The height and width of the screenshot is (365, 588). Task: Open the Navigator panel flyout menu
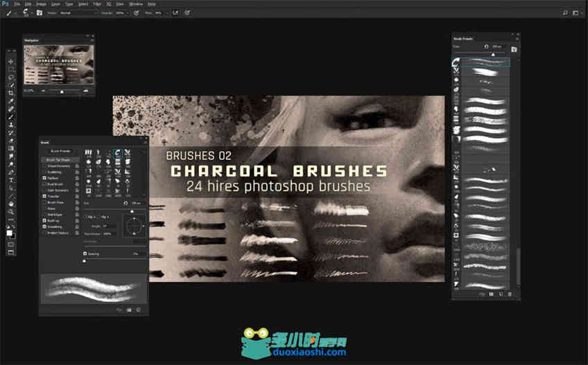(92, 40)
